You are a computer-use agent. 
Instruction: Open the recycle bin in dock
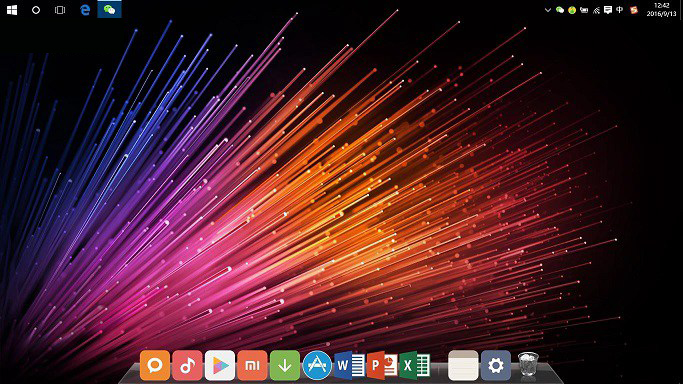pyautogui.click(x=528, y=364)
